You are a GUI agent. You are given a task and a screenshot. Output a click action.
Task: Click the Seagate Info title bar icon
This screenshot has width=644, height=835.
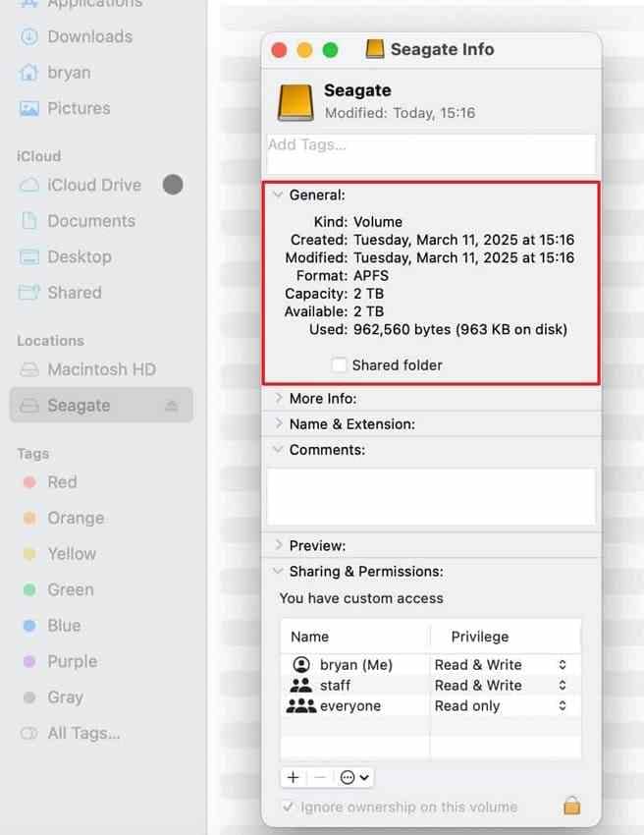coord(375,49)
